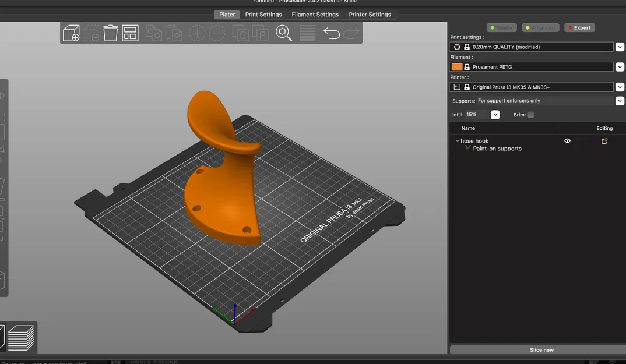This screenshot has height=364, width=626.
Task: Click the Delete selected object icon
Action: click(91, 33)
